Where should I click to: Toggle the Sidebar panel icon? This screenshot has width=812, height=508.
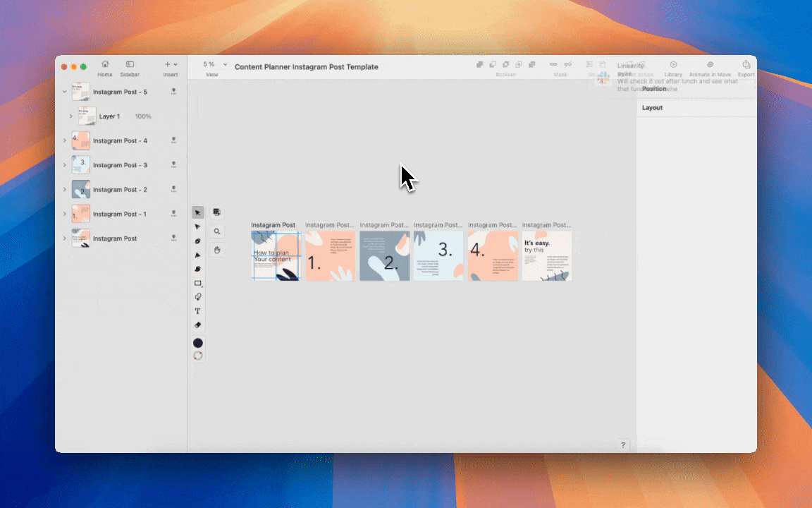(x=130, y=64)
